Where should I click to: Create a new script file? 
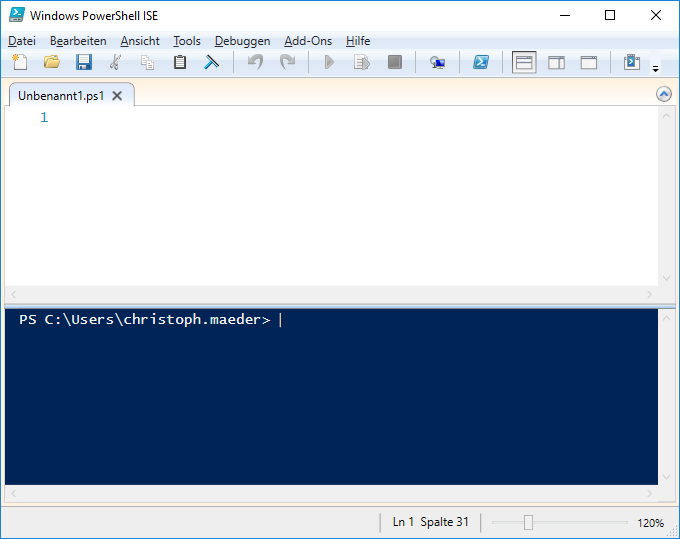tap(19, 62)
